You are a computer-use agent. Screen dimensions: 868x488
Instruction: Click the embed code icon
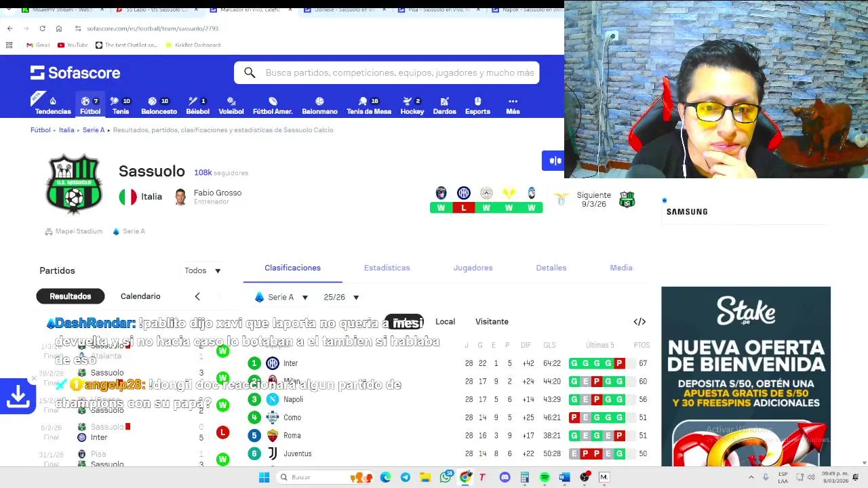tap(639, 321)
